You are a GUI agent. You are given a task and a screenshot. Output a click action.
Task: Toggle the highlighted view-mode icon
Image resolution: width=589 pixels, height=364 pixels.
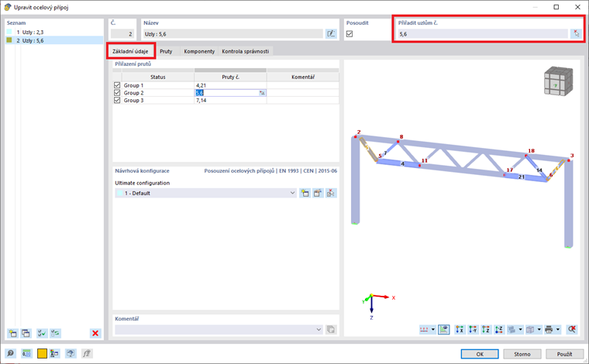tap(443, 329)
